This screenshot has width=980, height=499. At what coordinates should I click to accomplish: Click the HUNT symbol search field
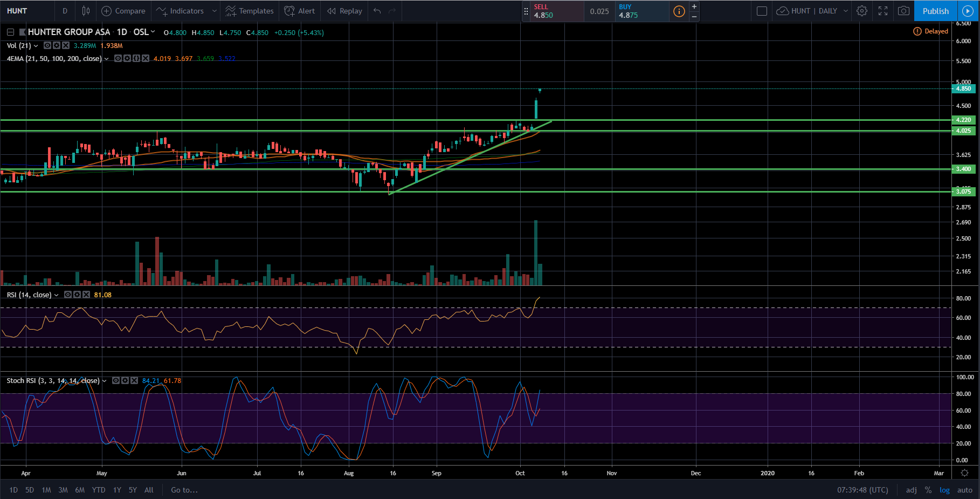coord(27,11)
